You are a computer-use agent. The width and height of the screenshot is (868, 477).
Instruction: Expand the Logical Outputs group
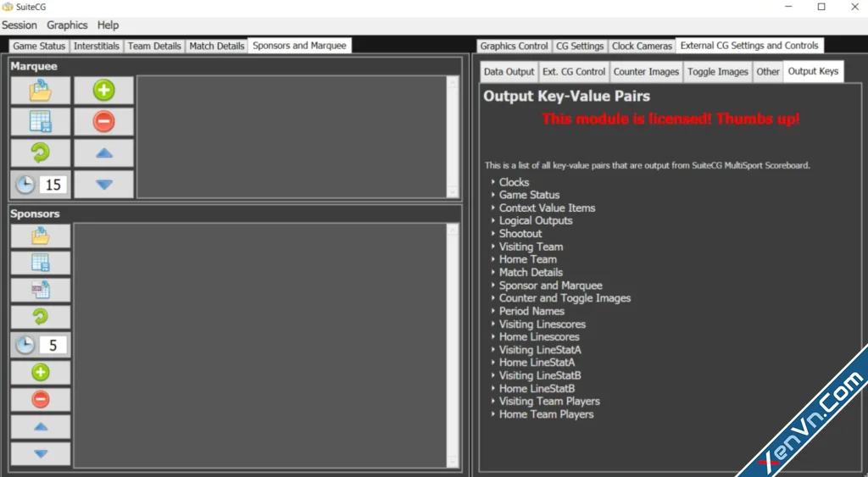pyautogui.click(x=492, y=220)
